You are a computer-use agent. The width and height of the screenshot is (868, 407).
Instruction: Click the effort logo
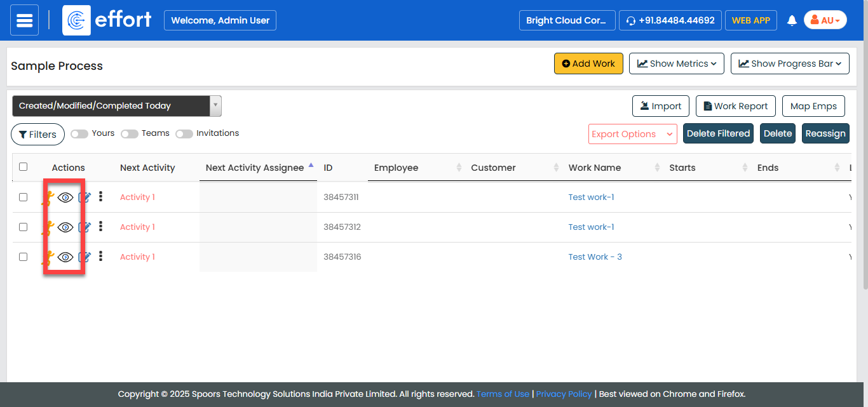coord(107,20)
